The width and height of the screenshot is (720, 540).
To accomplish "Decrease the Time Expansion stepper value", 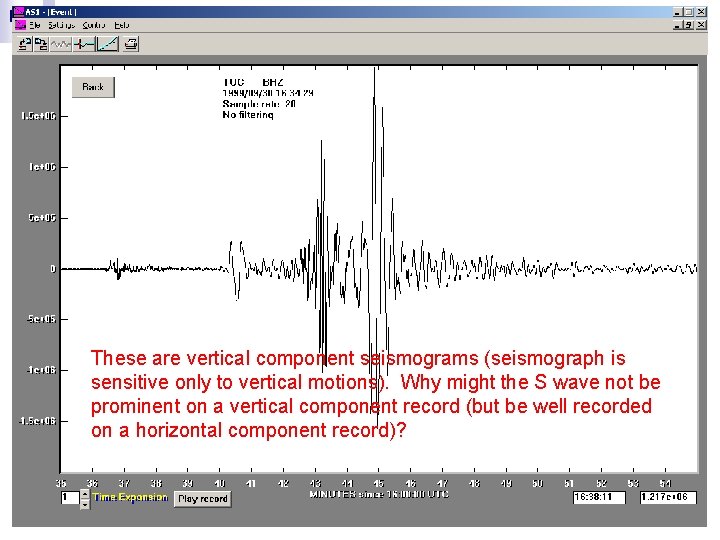I will click(x=85, y=504).
